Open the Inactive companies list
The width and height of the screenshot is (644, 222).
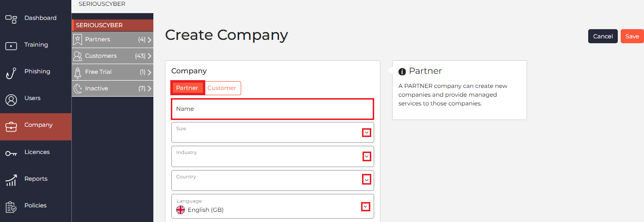point(113,88)
